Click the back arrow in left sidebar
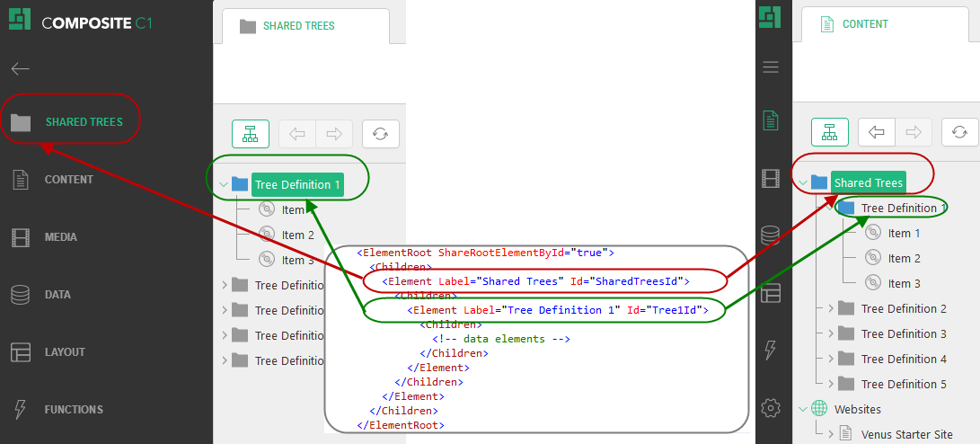The height and width of the screenshot is (444, 980). tap(21, 68)
